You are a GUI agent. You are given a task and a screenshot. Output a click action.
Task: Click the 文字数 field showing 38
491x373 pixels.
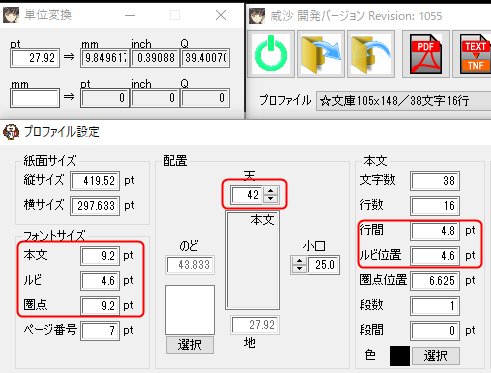pos(435,181)
